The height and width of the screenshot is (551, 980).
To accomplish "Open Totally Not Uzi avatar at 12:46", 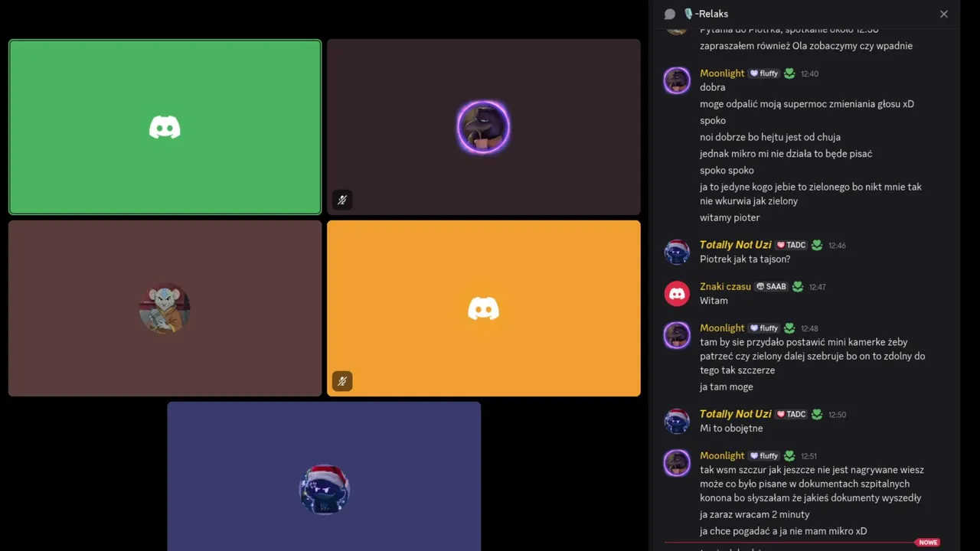I will click(677, 252).
